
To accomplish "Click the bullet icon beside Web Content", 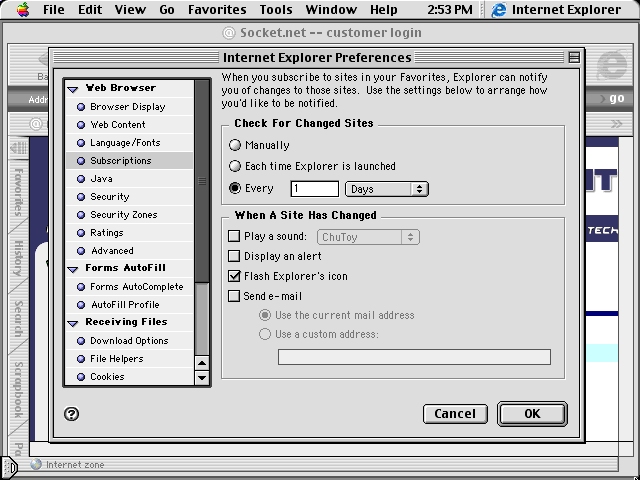I will (x=81, y=125).
